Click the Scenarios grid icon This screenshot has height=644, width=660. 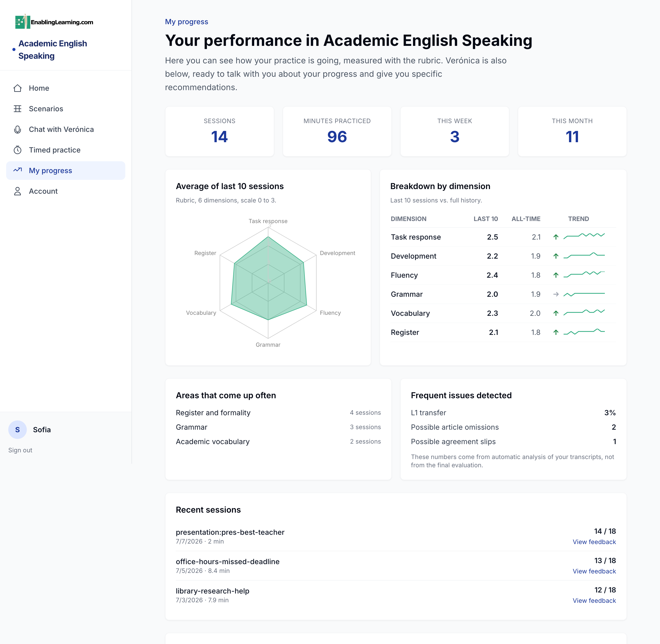click(x=18, y=109)
